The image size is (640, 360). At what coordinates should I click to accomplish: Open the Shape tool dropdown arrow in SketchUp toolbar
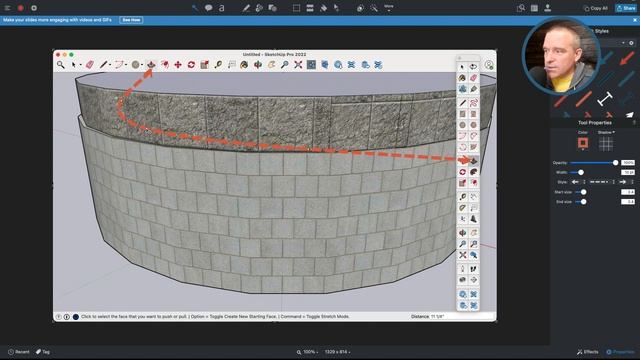pos(142,65)
